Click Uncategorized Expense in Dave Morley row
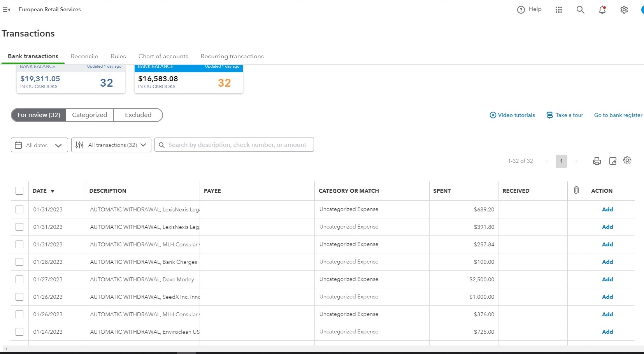Screen dimensions: 644x354 tap(349, 279)
